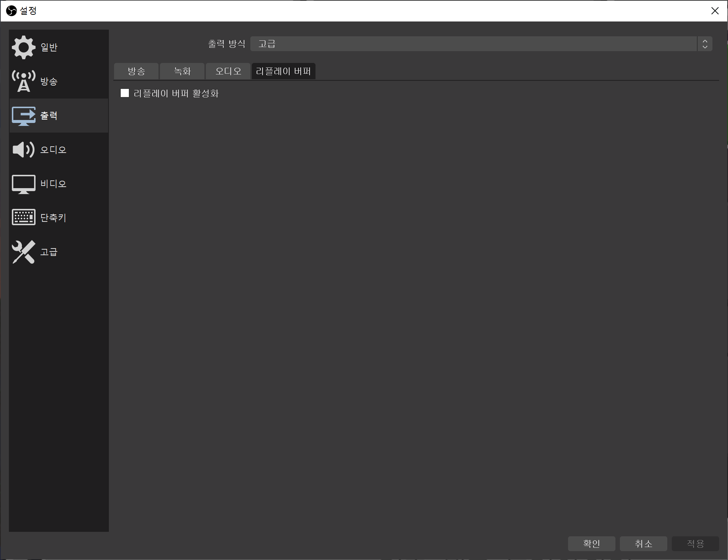Image resolution: width=728 pixels, height=560 pixels.
Task: Click the output mode dropdown arrows
Action: [x=705, y=44]
